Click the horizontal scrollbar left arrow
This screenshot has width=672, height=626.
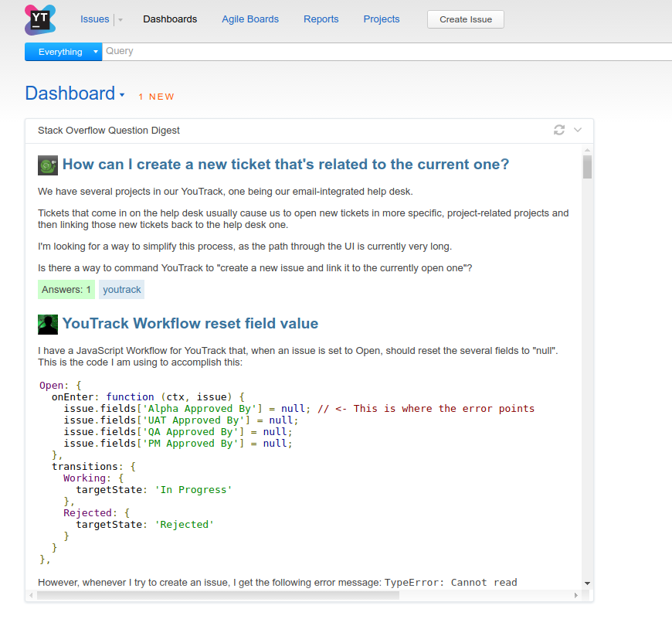coord(31,595)
